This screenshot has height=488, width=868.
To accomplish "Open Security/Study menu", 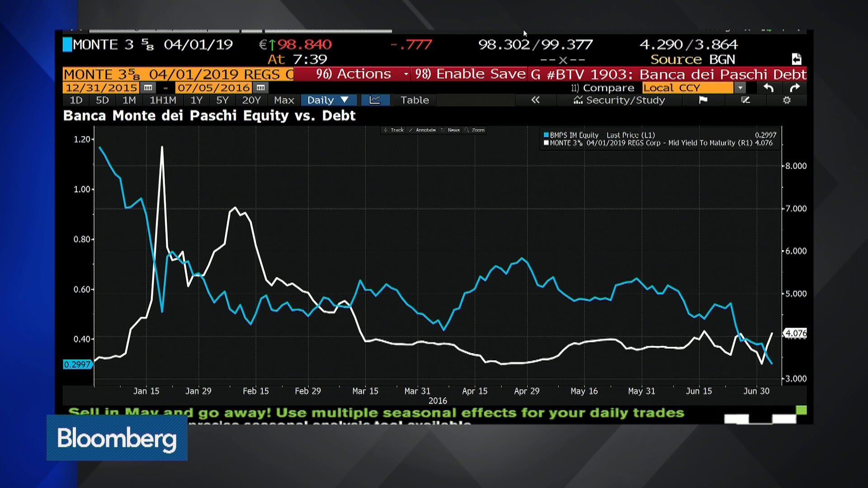I will point(619,100).
